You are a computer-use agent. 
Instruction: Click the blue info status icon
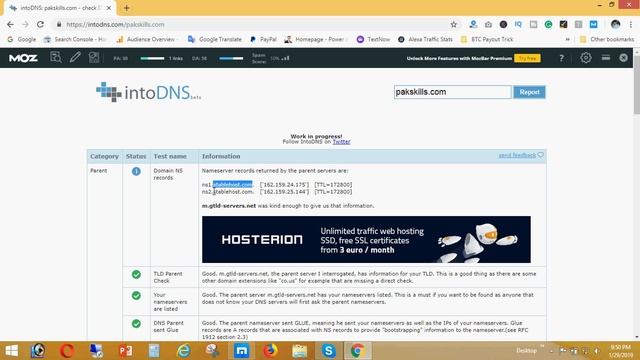pyautogui.click(x=136, y=171)
